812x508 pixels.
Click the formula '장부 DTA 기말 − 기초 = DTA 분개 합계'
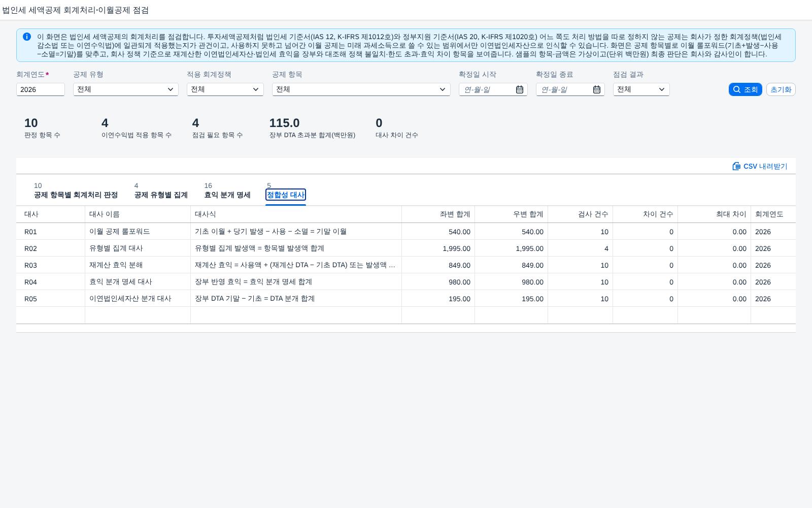tap(255, 299)
